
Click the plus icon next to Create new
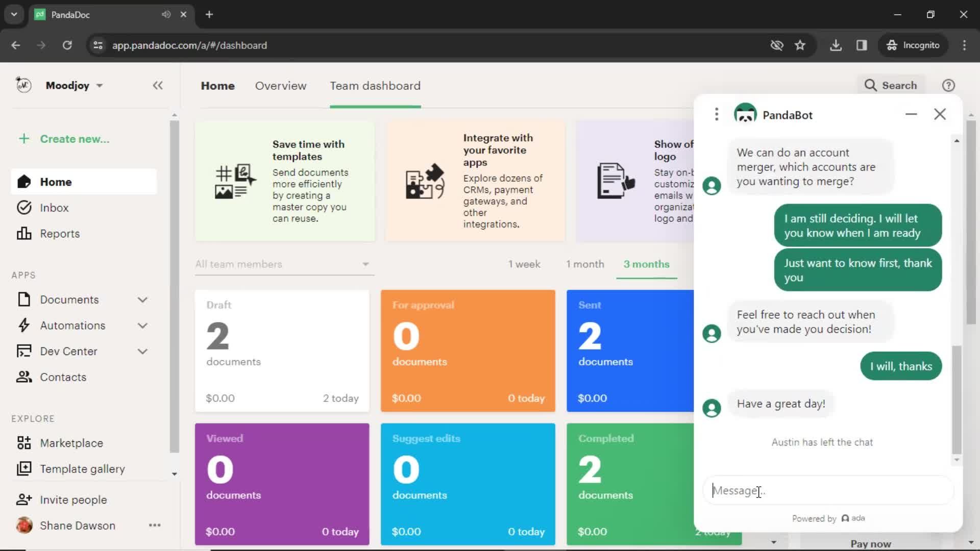click(x=24, y=139)
